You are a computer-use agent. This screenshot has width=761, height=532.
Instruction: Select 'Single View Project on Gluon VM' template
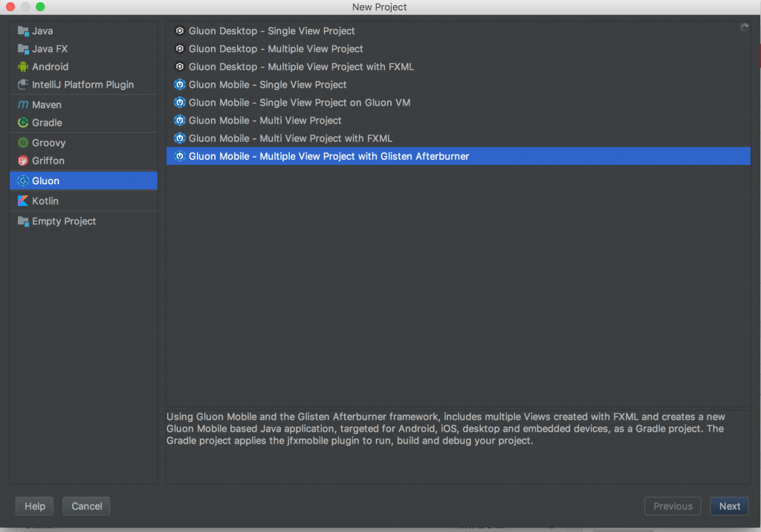coord(299,103)
